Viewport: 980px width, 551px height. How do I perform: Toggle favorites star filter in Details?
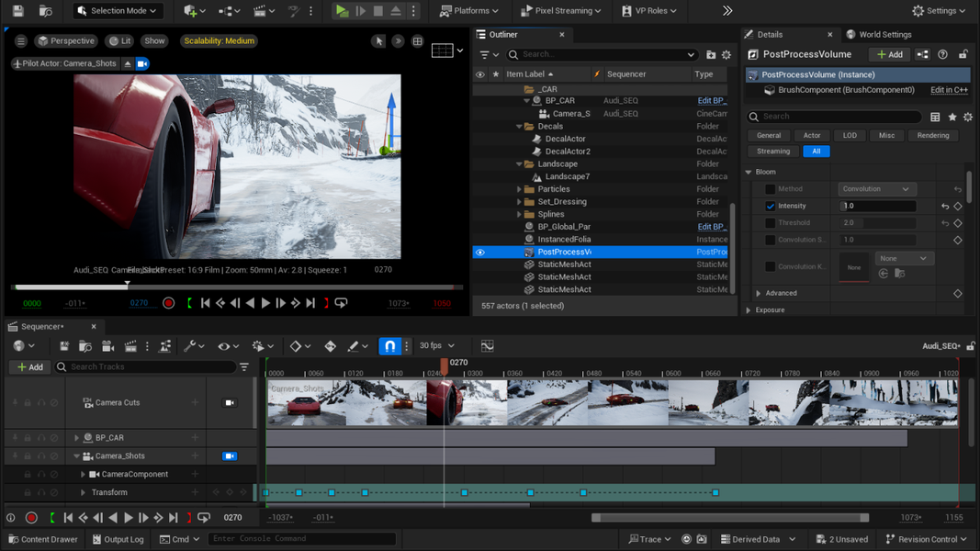coord(952,117)
